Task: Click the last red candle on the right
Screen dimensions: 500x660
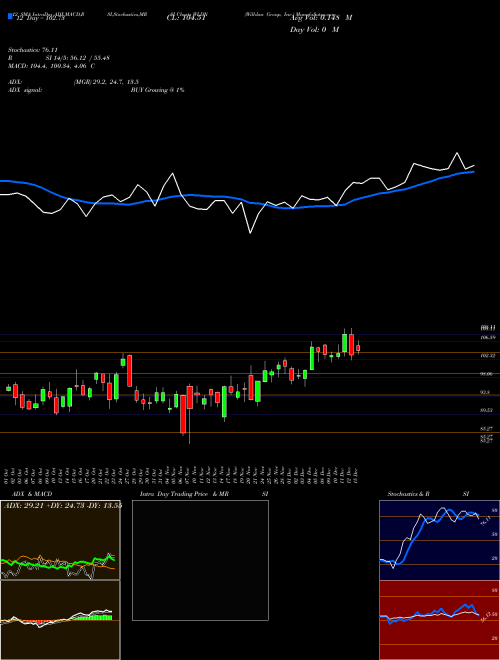Action: [358, 348]
